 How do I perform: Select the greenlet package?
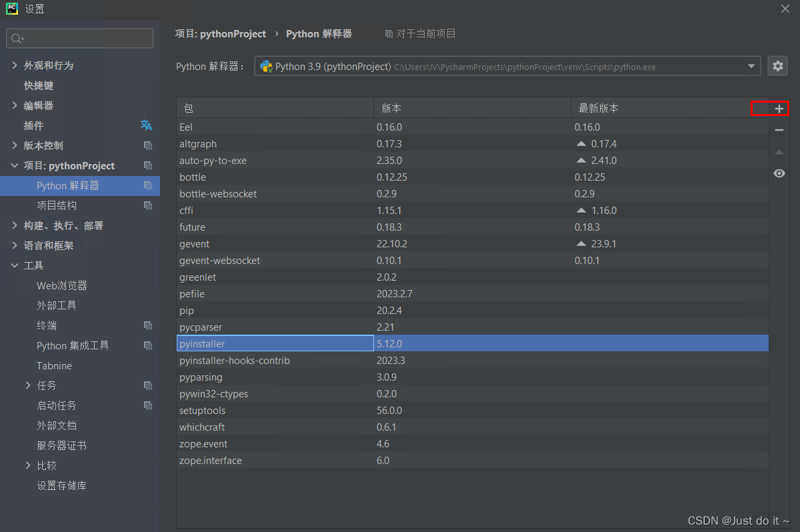click(473, 277)
